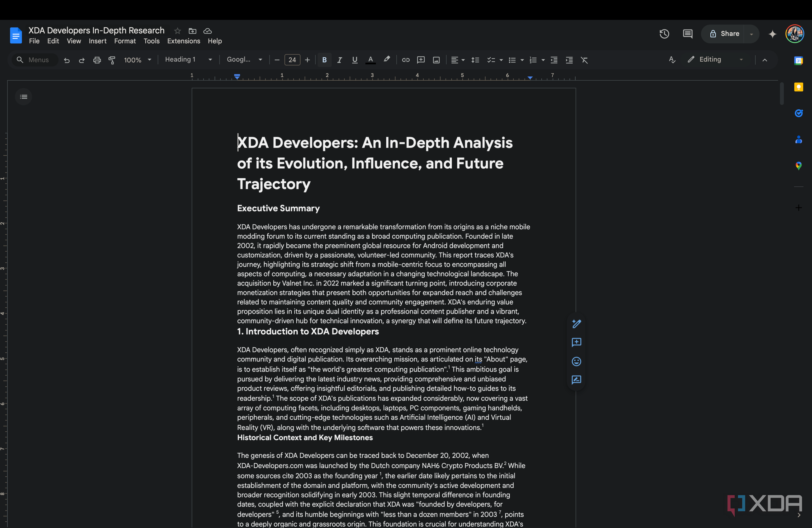Open the Insert menu
The height and width of the screenshot is (528, 812).
point(97,41)
